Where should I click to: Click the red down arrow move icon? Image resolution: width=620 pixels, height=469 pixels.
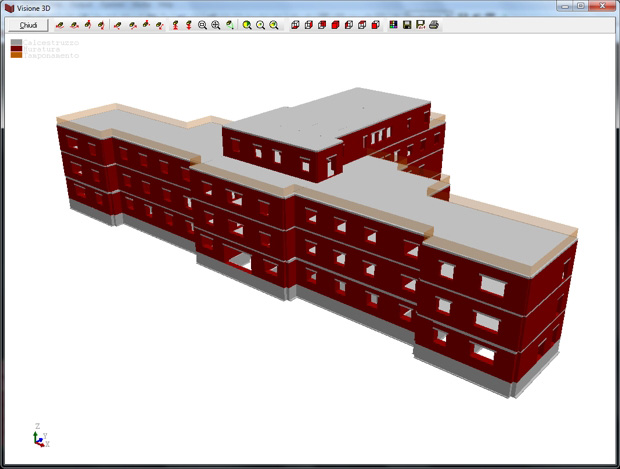189,25
